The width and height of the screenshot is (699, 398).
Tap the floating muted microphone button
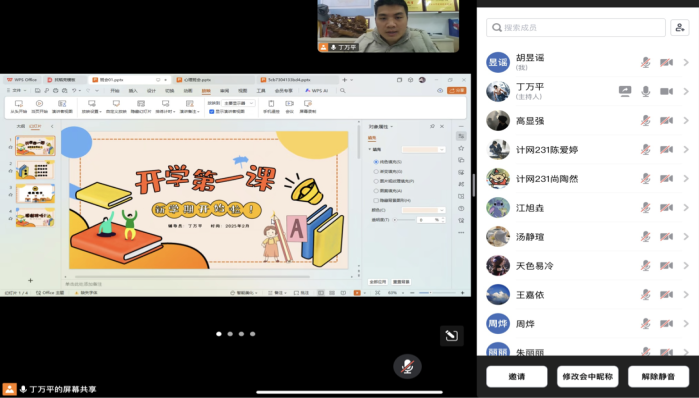pos(407,366)
